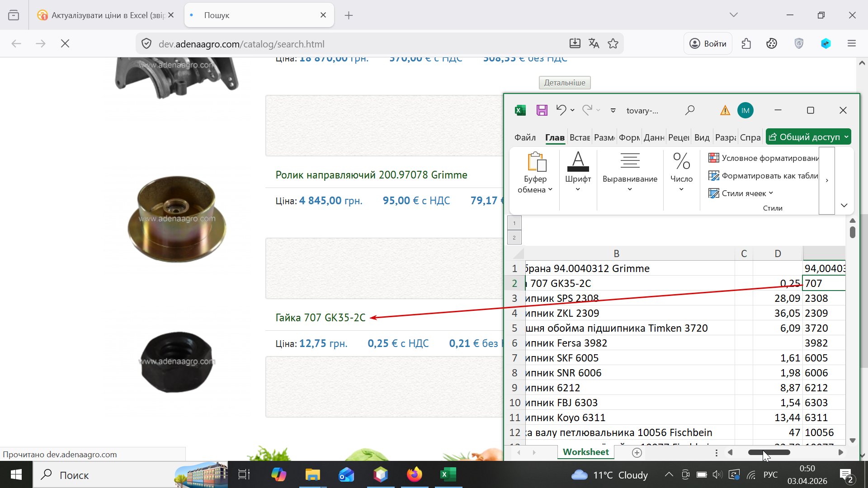This screenshot has width=868, height=488.
Task: Click Excel horizontal scrollbar thumb
Action: [x=769, y=452]
